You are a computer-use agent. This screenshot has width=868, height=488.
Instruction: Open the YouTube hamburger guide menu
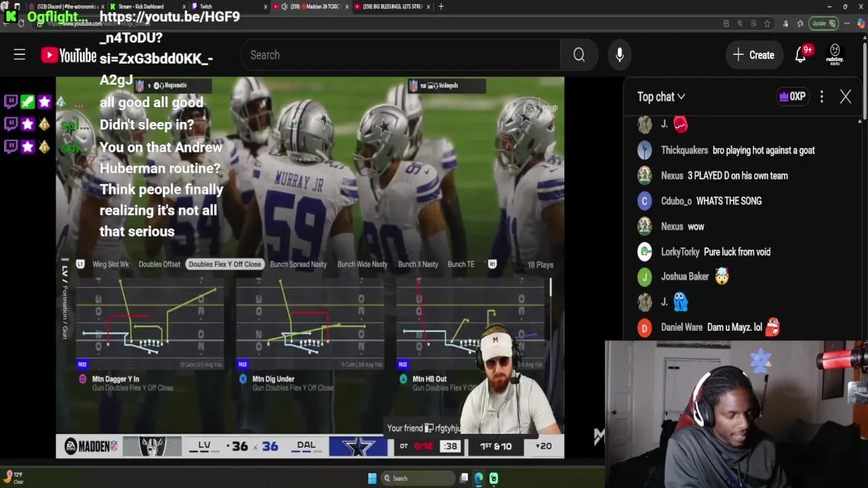(x=19, y=55)
